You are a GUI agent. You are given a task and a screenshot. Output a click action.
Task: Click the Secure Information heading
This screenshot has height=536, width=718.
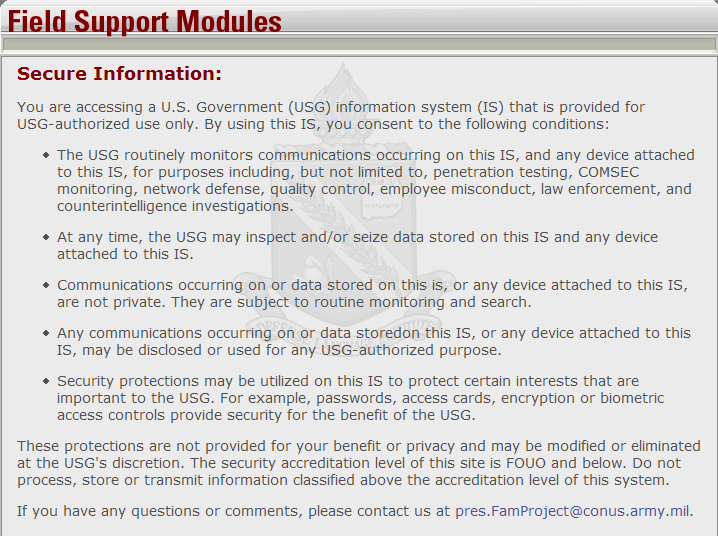[119, 74]
